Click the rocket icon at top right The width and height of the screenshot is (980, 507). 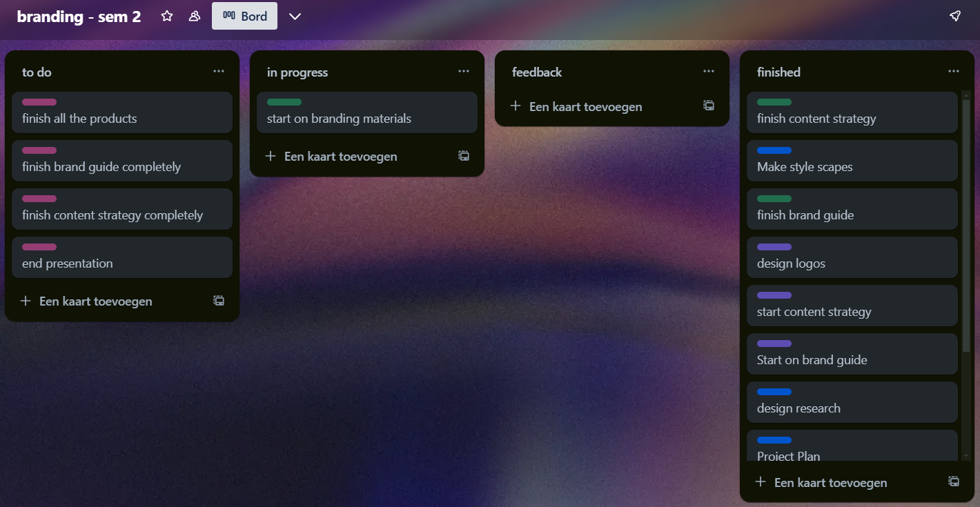(x=955, y=16)
